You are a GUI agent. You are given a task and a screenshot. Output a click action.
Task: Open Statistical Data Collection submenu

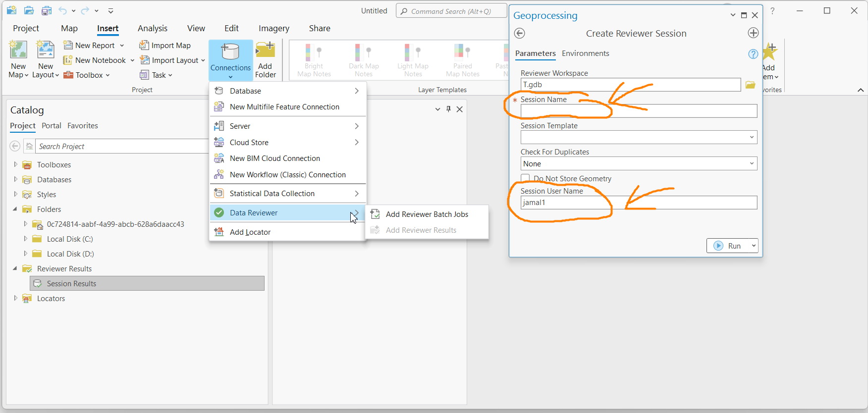tap(288, 193)
